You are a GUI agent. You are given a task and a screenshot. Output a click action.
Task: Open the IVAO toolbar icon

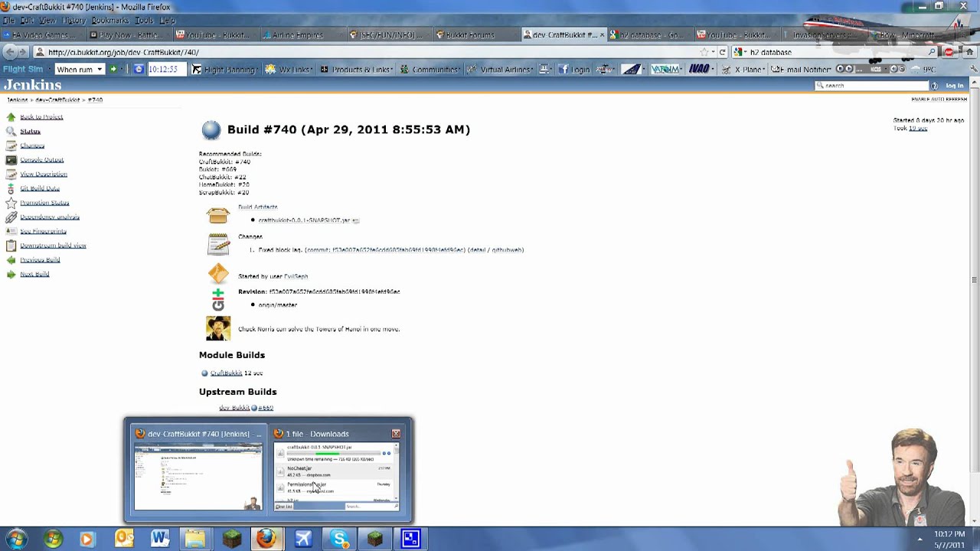click(700, 70)
